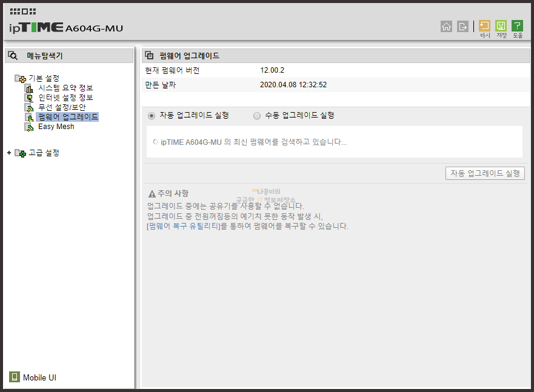Image resolution: width=534 pixels, height=392 pixels.
Task: Click the 시스템 요약 정보 chart icon
Action: (x=30, y=88)
